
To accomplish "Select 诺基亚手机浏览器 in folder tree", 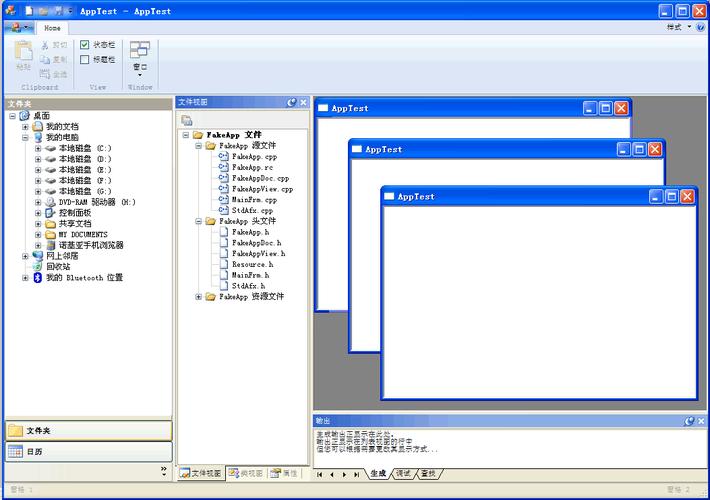I will pos(91,245).
